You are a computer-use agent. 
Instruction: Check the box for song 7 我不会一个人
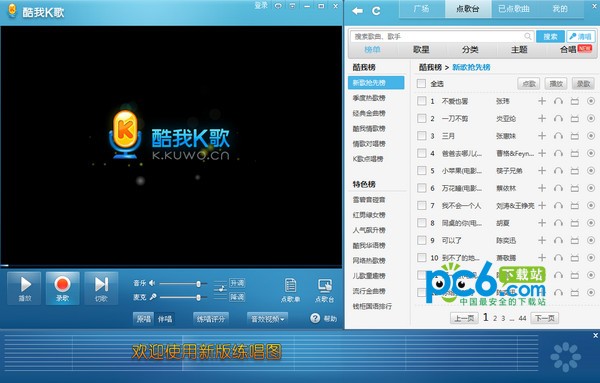pyautogui.click(x=421, y=205)
